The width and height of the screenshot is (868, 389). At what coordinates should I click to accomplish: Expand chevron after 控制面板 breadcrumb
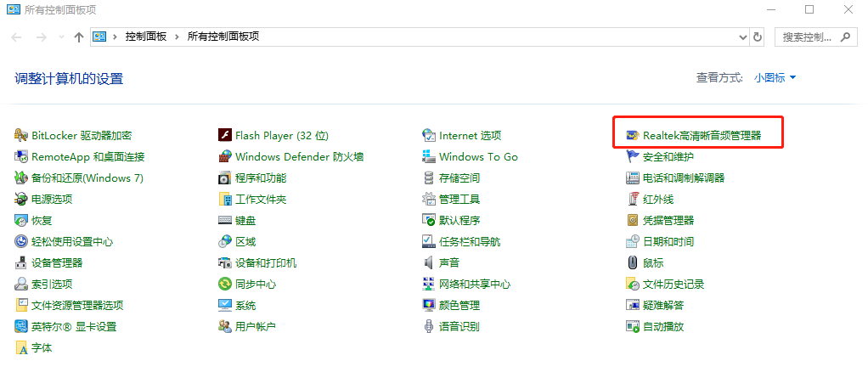178,37
